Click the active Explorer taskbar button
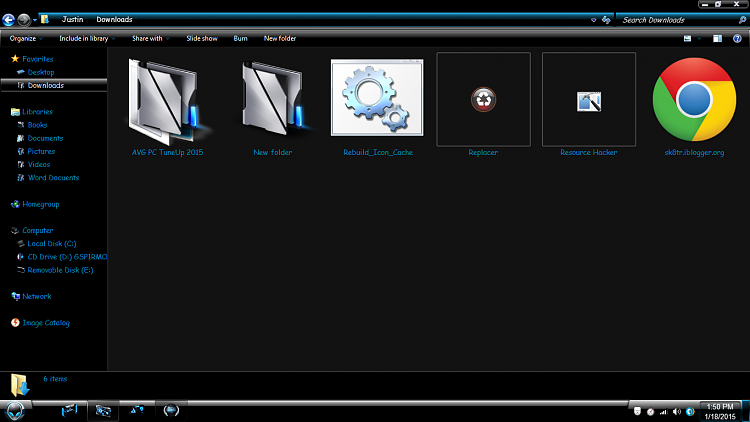750x422 pixels. (x=103, y=411)
